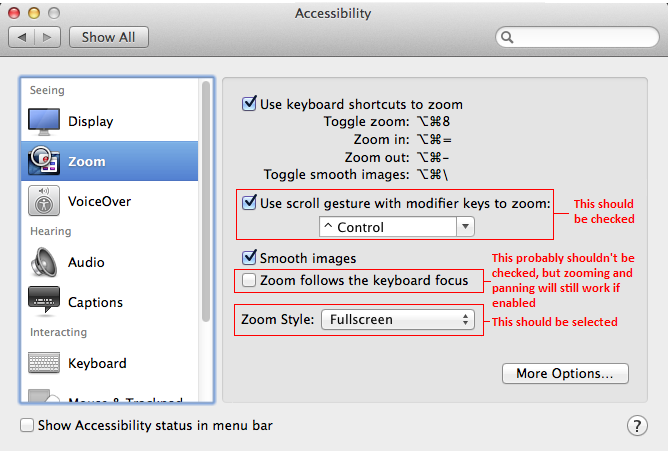Expand the Control modifier key dropdown arrow
Screen dimensions: 668x451
465,227
